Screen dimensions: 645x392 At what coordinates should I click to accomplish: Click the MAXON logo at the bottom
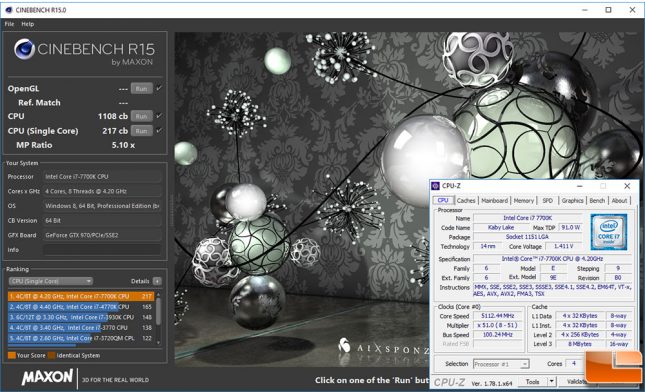pos(47,377)
